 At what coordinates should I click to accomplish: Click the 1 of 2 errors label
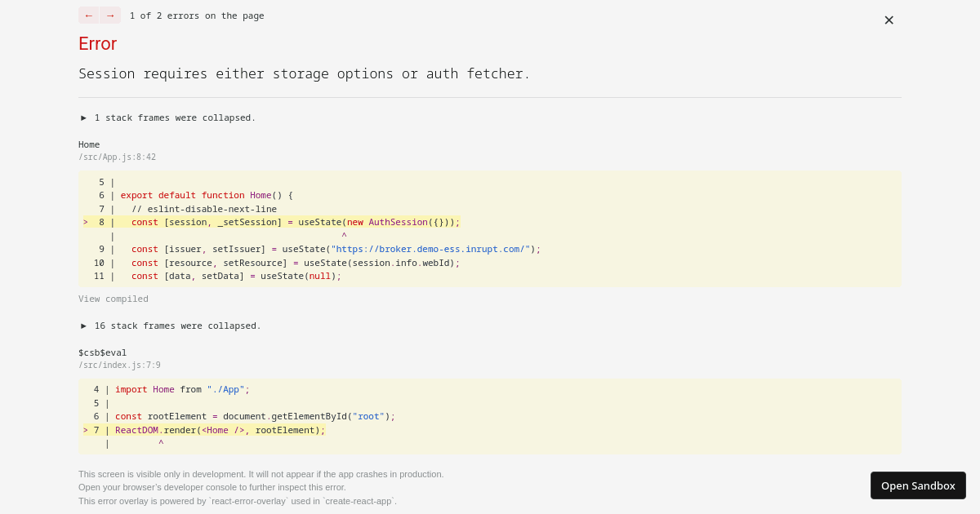pos(196,15)
